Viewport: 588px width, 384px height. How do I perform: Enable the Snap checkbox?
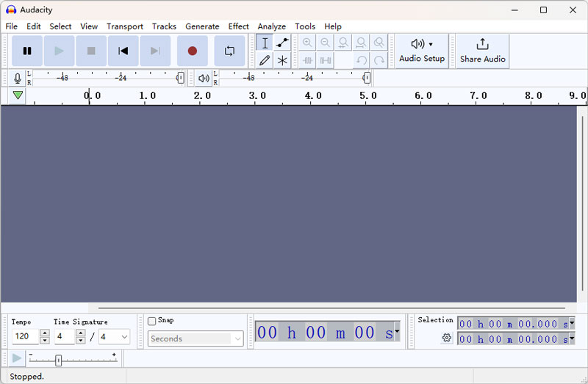tap(152, 321)
